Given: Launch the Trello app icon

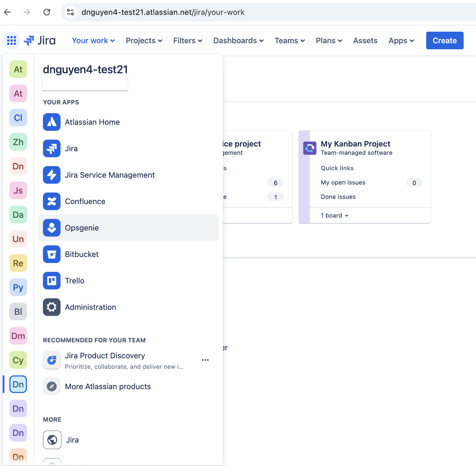Looking at the screenshot, I should (x=52, y=281).
